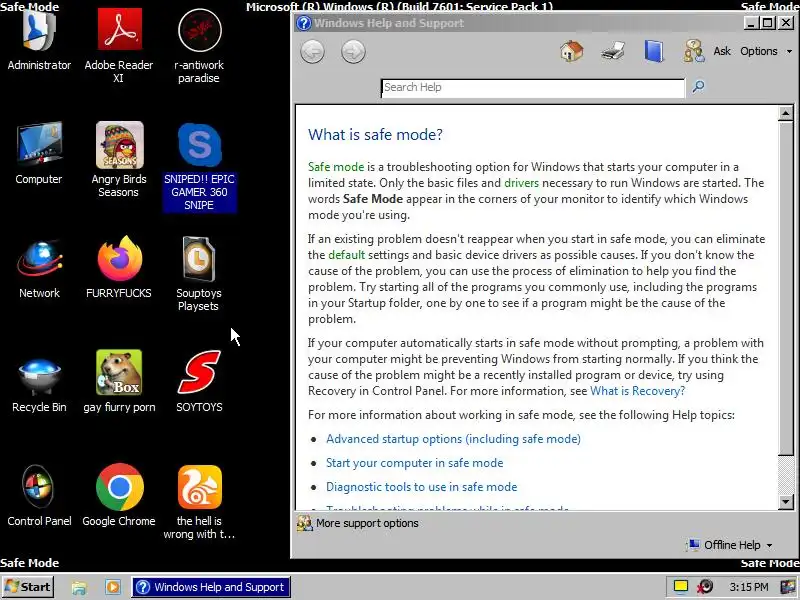Select the hamster Box desktop icon
Image resolution: width=800 pixels, height=600 pixels.
(x=119, y=382)
